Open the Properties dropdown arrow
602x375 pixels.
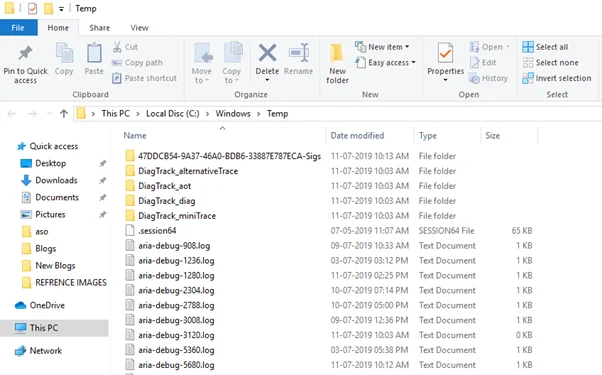(445, 80)
